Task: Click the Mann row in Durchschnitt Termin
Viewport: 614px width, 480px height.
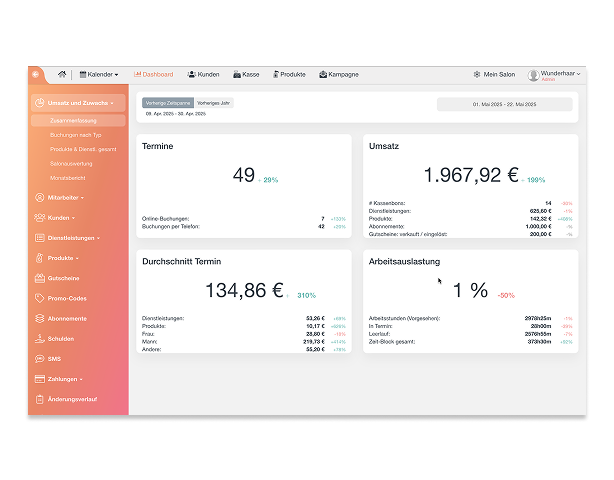Action: click(244, 342)
